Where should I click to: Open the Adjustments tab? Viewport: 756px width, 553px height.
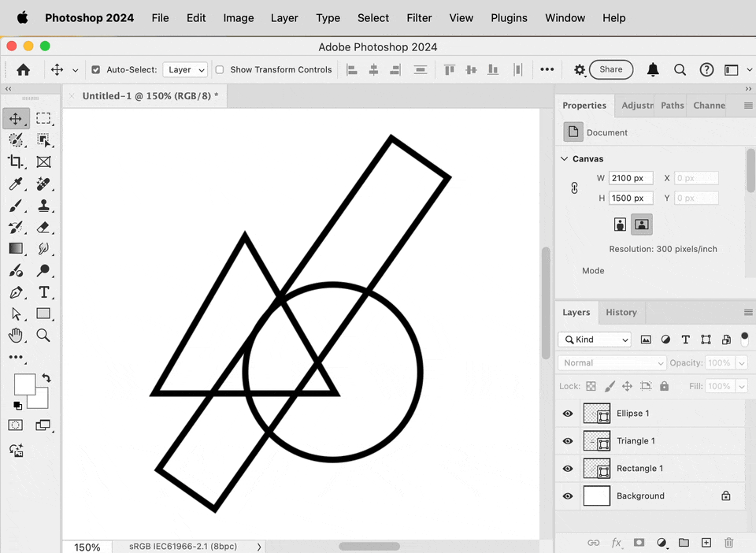tap(636, 105)
